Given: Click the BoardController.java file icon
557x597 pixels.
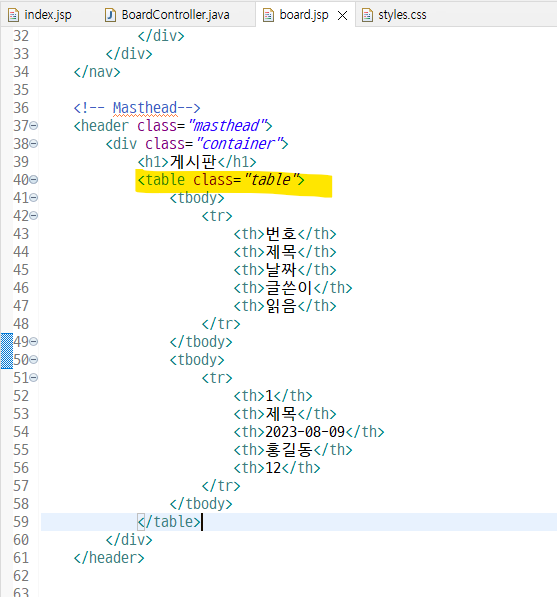Looking at the screenshot, I should tap(110, 15).
